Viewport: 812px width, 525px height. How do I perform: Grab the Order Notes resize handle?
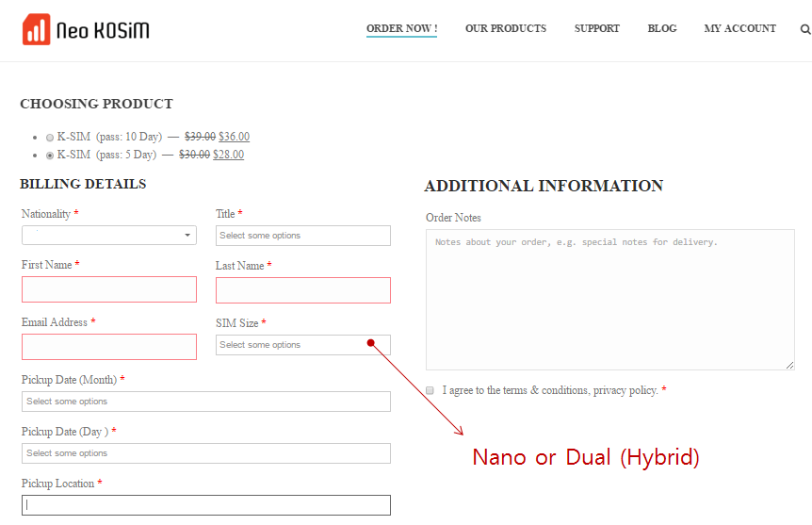[x=789, y=365]
